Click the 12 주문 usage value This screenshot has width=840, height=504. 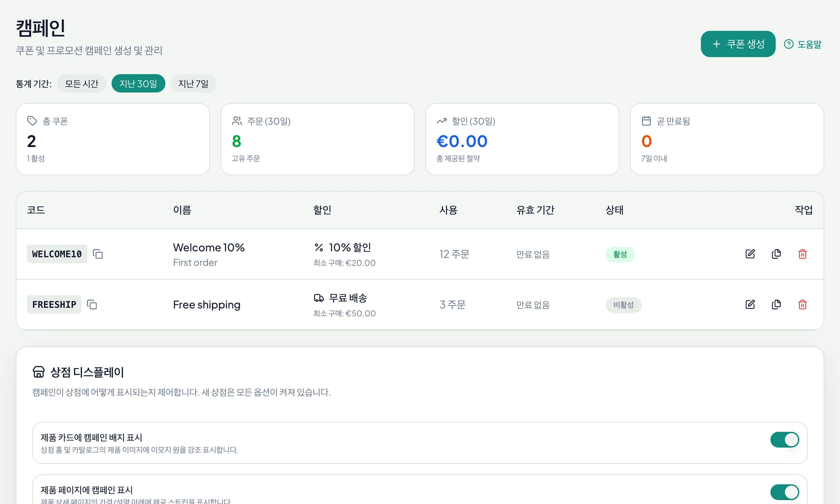(454, 254)
